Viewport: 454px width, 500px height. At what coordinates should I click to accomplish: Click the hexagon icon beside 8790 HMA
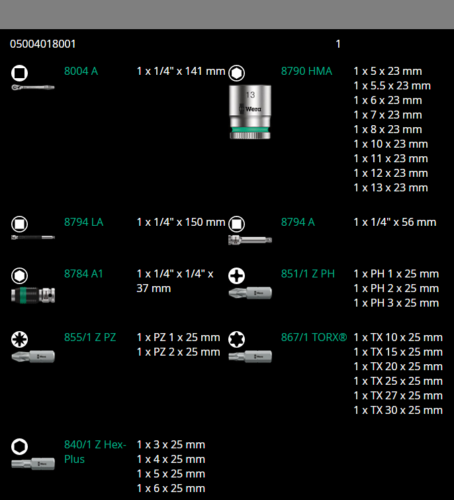[x=236, y=73]
